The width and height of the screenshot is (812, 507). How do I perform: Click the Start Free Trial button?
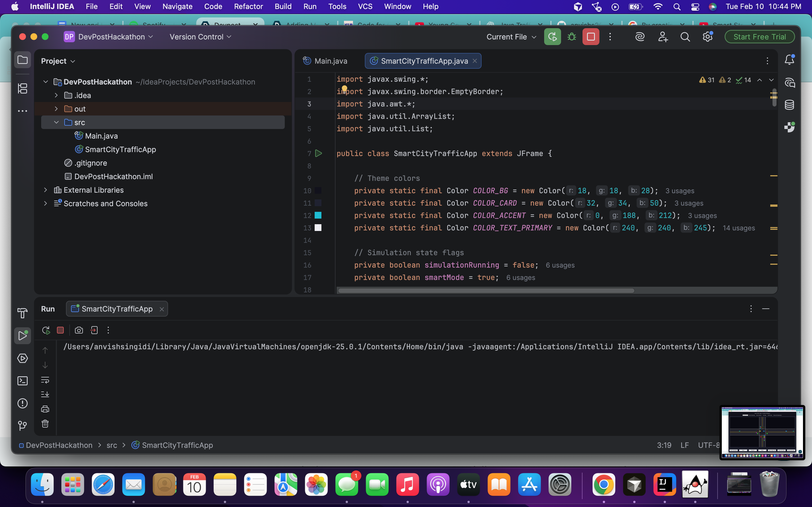tap(759, 37)
